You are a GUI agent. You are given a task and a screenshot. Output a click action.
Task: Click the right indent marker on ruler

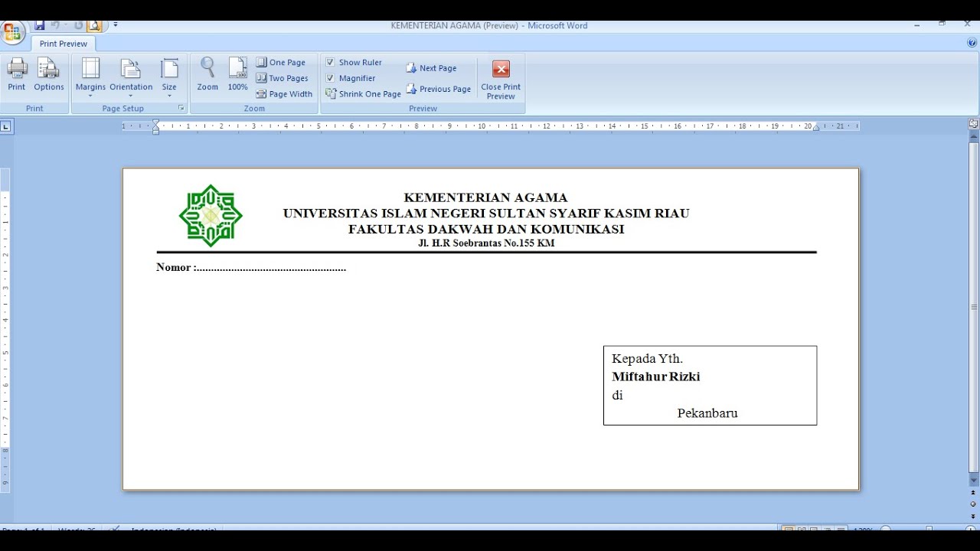[816, 128]
